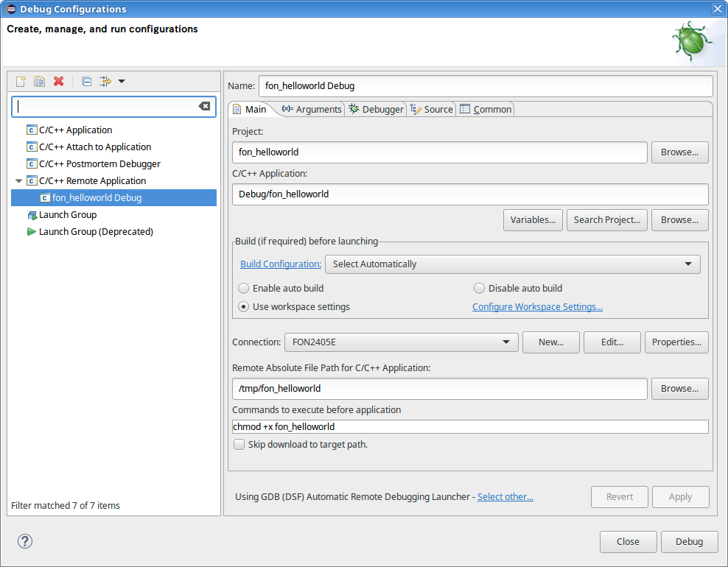Collapse the C/C++ Remote Application node
Image resolution: width=728 pixels, height=567 pixels.
[x=19, y=181]
